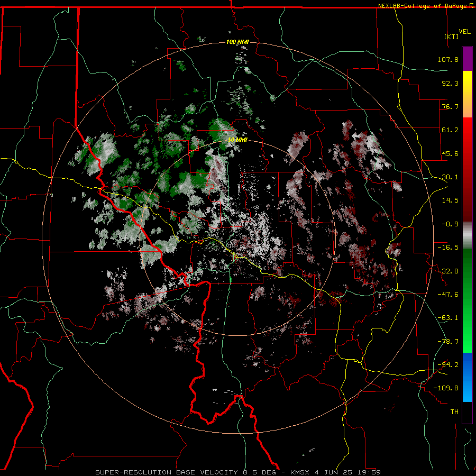Click the purple top segment of color bar
Image resolution: width=476 pixels, height=476 pixels.
467,59
